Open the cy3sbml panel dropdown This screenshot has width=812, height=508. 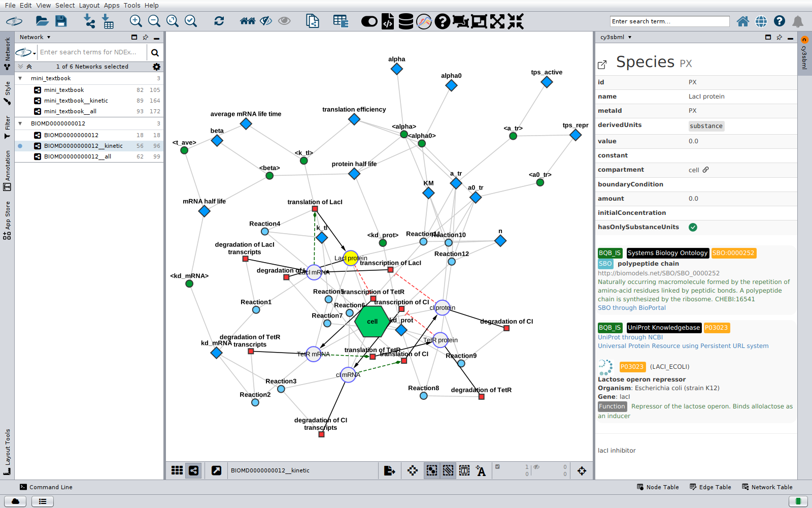[616, 37]
